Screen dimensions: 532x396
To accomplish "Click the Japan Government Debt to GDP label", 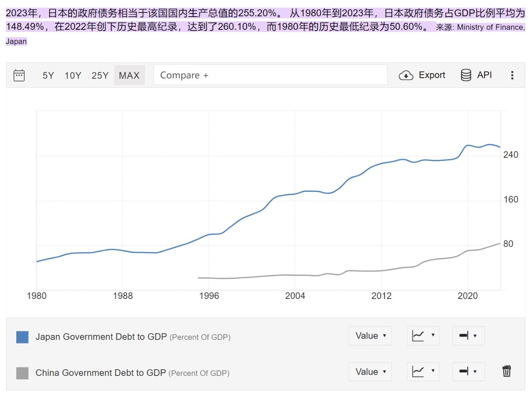I will coord(101,337).
